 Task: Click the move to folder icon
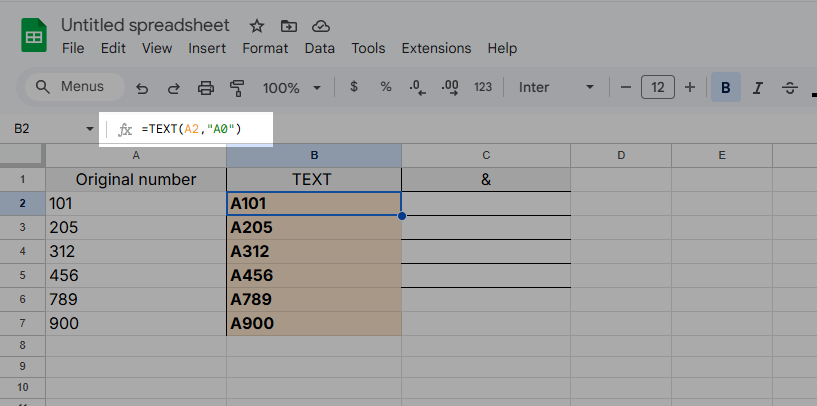[289, 25]
